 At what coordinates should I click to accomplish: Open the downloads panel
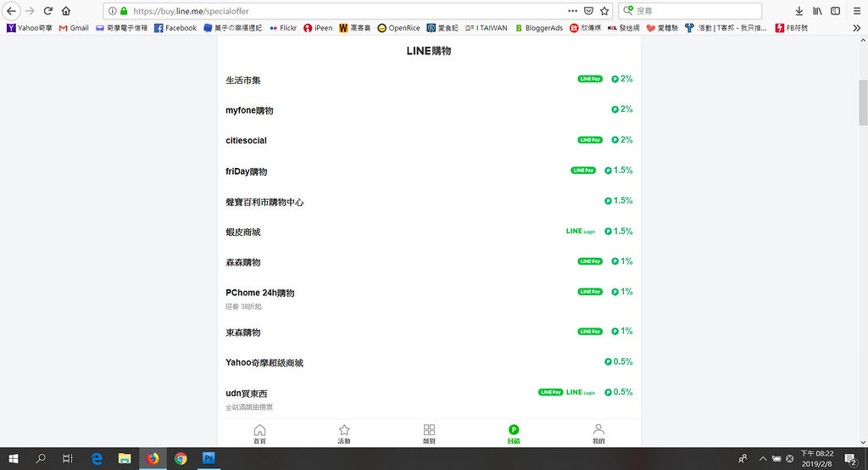click(x=798, y=10)
